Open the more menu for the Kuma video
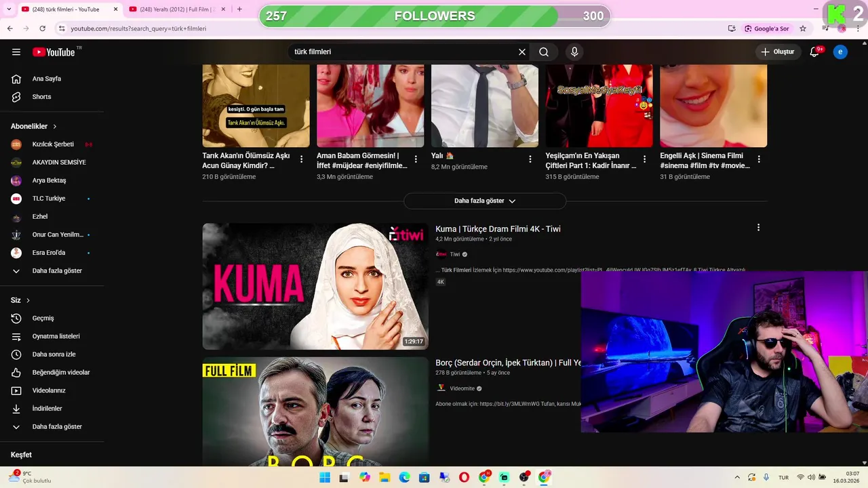Viewport: 868px width, 488px height. click(x=759, y=228)
